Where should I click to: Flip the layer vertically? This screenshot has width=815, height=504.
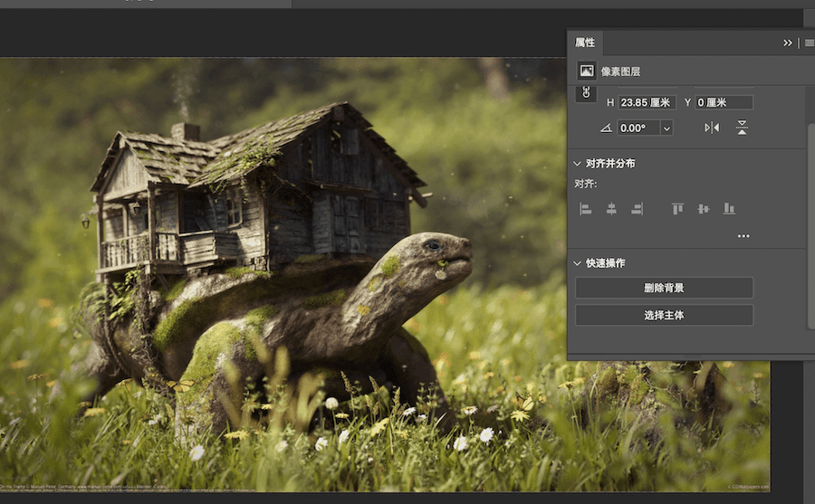pos(742,128)
